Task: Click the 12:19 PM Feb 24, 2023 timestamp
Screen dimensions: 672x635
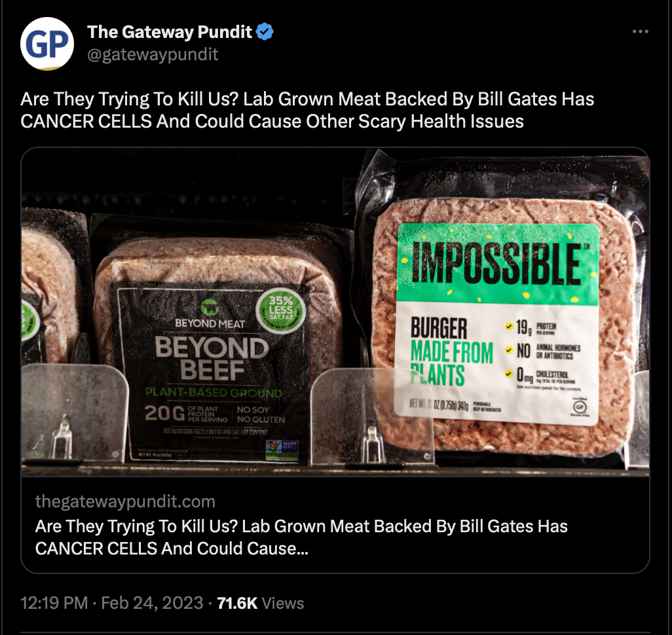Action: click(x=112, y=603)
